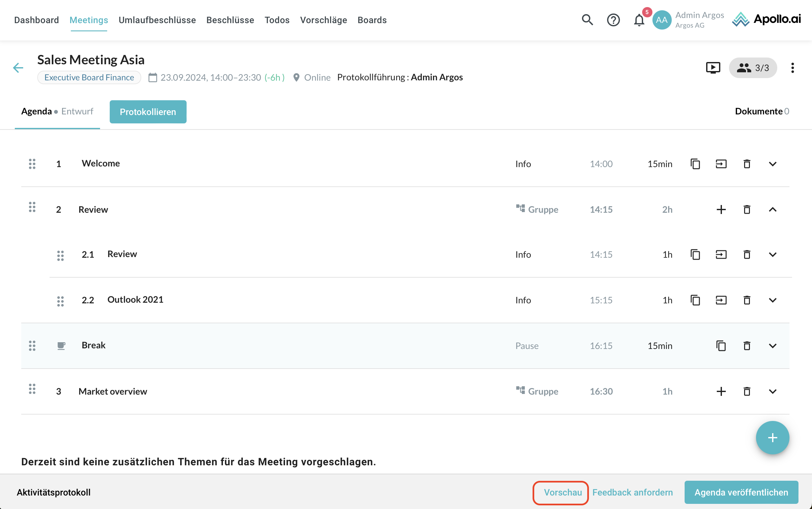The width and height of the screenshot is (812, 509).
Task: Delete the Break agenda item
Action: 747,346
